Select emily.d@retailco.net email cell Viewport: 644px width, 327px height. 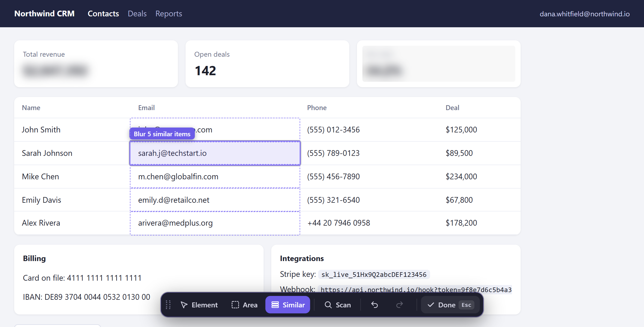215,200
